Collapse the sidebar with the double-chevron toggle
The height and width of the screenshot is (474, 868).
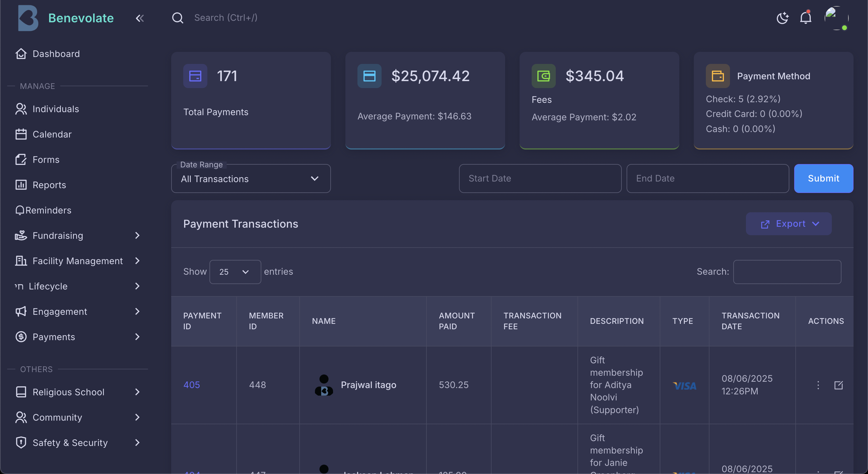point(140,18)
